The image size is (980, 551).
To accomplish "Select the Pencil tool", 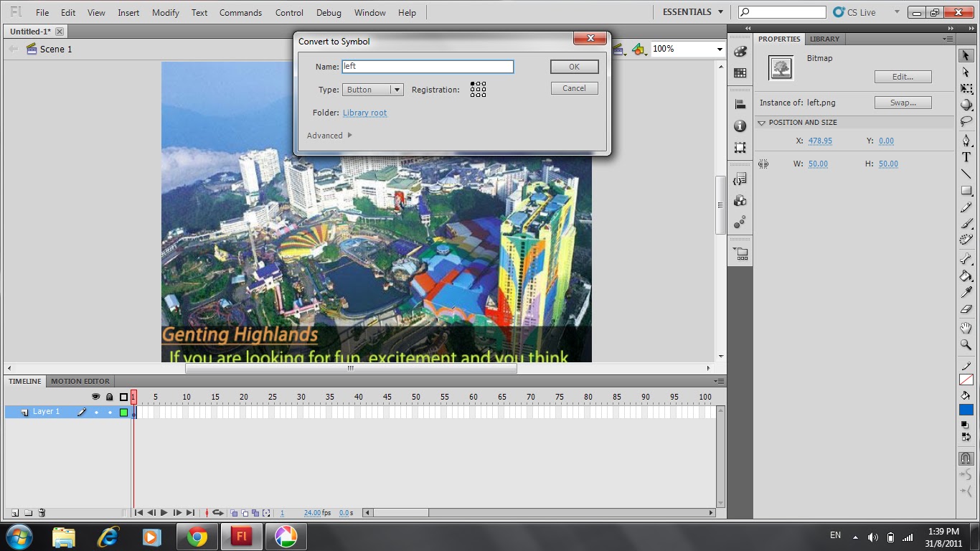I will click(x=966, y=207).
